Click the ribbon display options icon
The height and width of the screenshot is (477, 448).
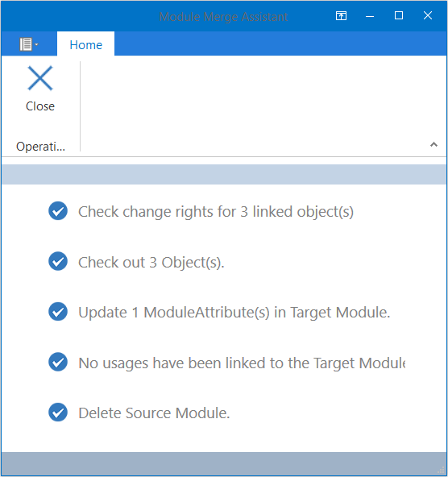click(341, 15)
